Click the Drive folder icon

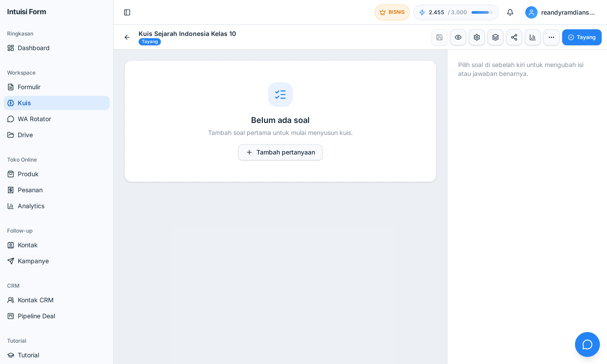(x=11, y=135)
